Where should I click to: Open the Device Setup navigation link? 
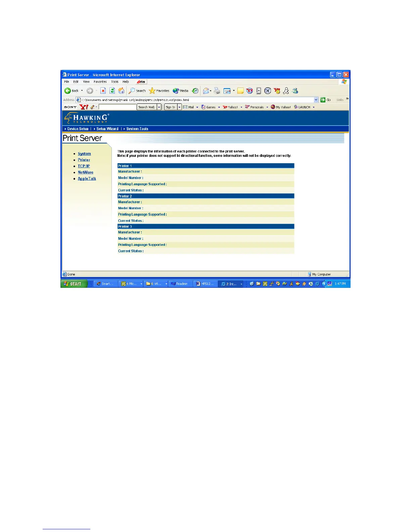pos(78,129)
